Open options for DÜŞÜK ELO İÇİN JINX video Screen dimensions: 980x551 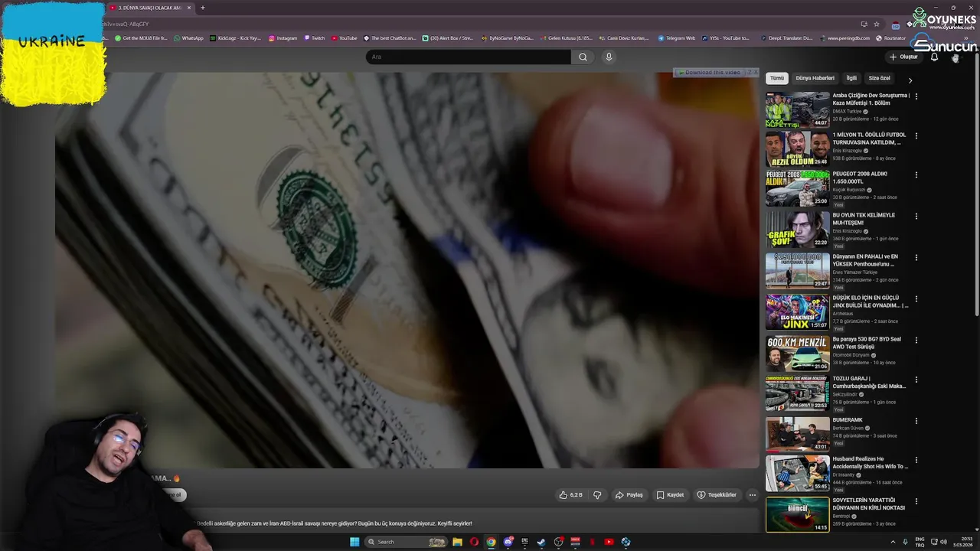[x=916, y=298]
